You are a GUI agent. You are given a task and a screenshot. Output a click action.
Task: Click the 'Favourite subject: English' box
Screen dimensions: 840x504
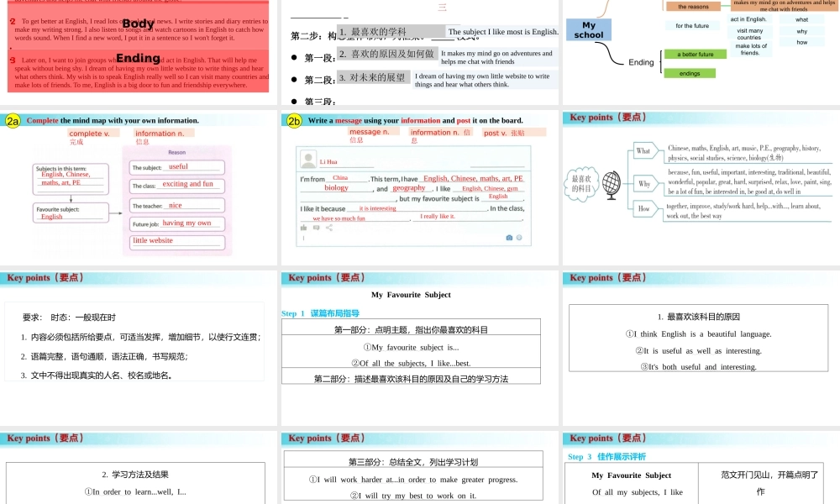(x=71, y=213)
